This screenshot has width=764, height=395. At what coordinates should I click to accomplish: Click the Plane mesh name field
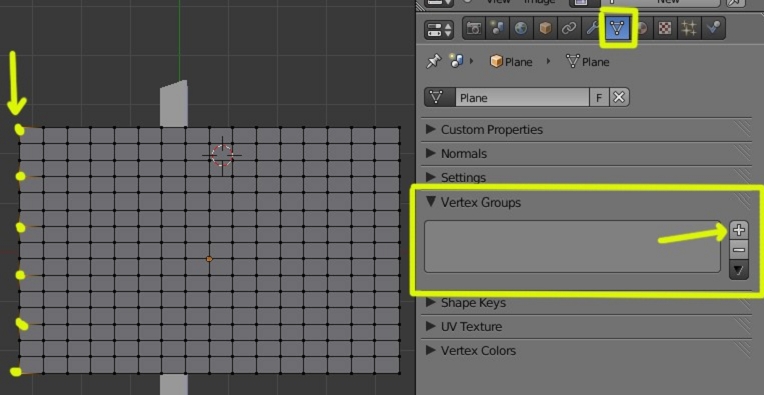(x=522, y=97)
